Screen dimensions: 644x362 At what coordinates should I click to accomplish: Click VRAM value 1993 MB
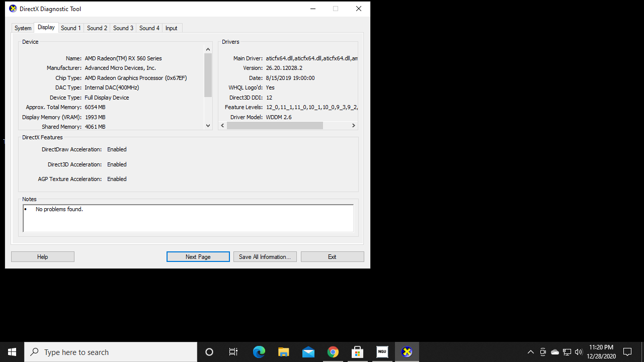(95, 117)
